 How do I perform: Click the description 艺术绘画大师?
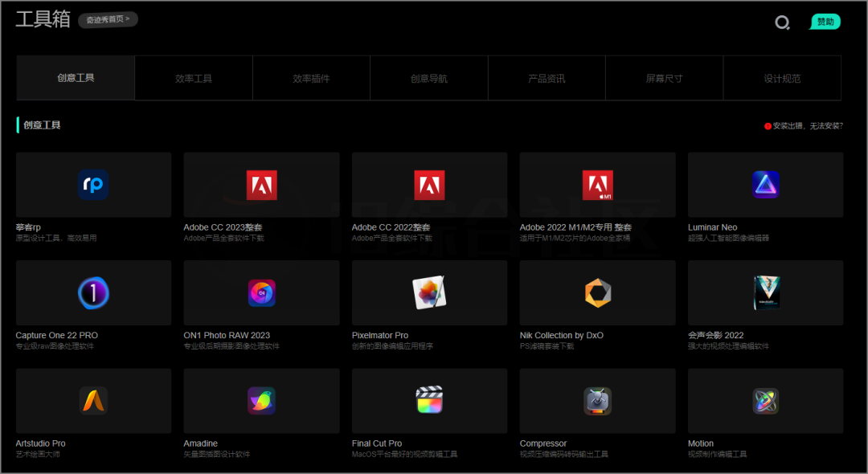(38, 455)
